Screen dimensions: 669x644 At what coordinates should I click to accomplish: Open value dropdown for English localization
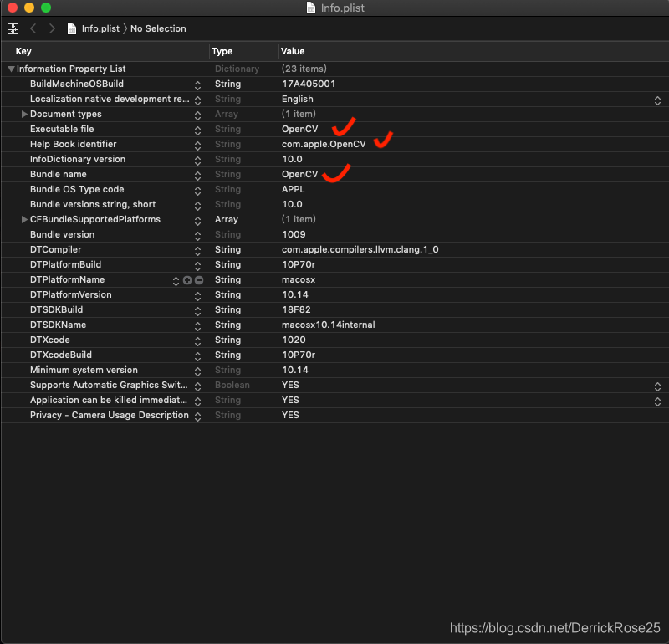point(657,100)
